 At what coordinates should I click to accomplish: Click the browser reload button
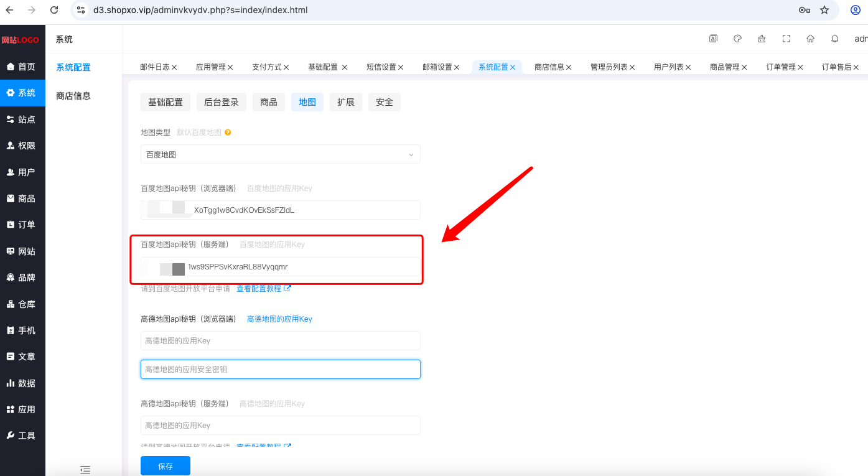point(54,10)
